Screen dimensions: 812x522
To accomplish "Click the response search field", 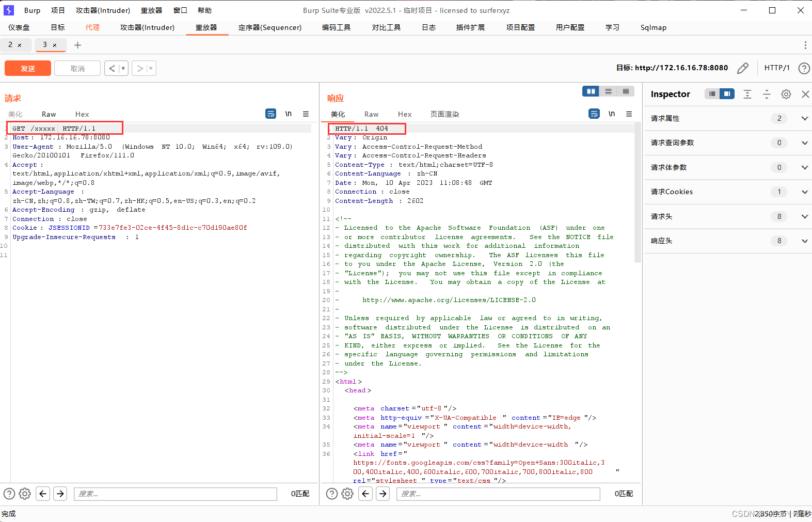I will click(498, 494).
